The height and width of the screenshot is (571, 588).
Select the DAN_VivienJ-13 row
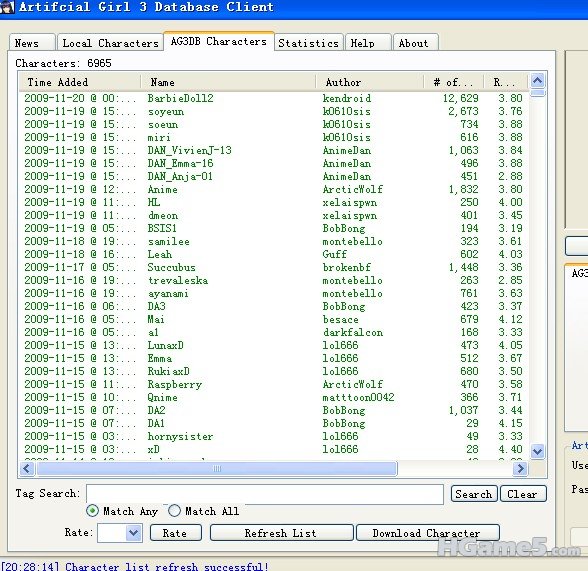pyautogui.click(x=274, y=150)
